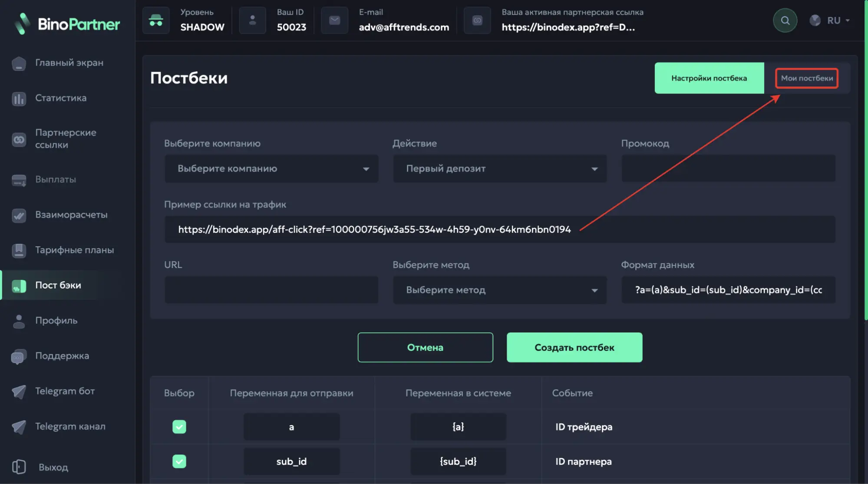The image size is (868, 484).
Task: Click the Выплаты card icon in sidebar
Action: (19, 180)
